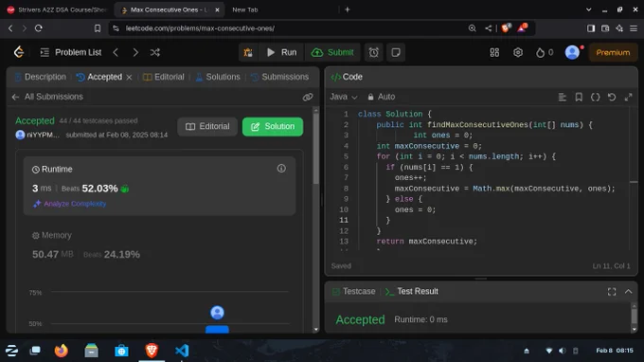
Task: Open the browser tab search dropdown
Action: pyautogui.click(x=588, y=9)
